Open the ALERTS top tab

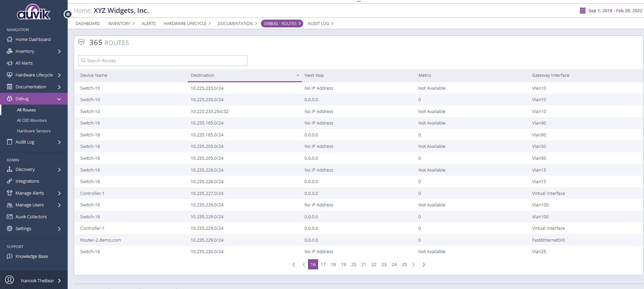[149, 24]
